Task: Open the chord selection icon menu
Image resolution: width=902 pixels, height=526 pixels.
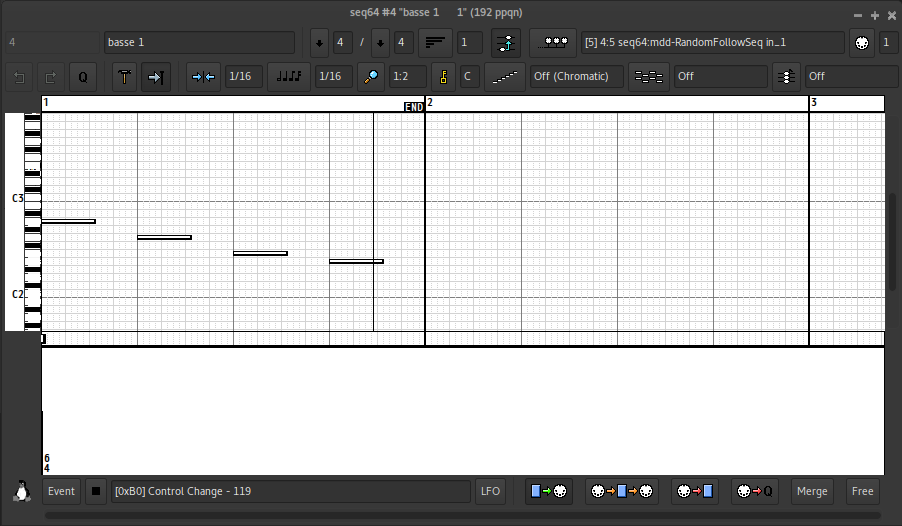Action: tap(786, 77)
